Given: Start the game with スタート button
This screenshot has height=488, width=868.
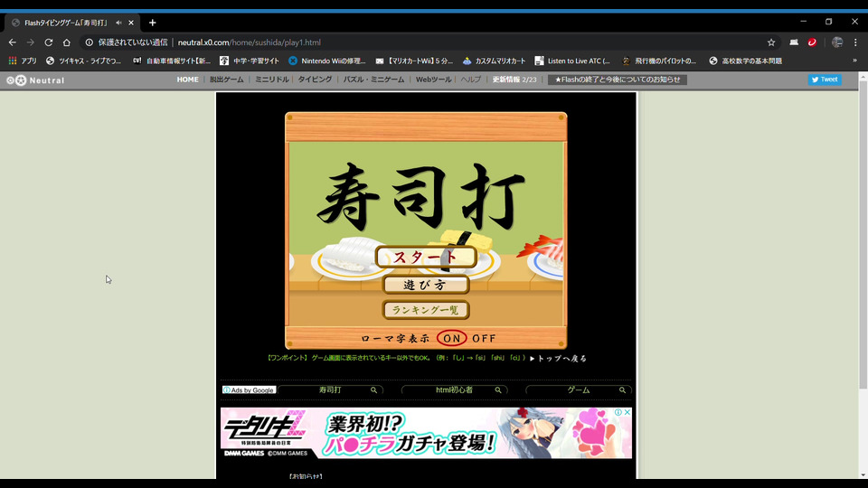Looking at the screenshot, I should coord(426,258).
